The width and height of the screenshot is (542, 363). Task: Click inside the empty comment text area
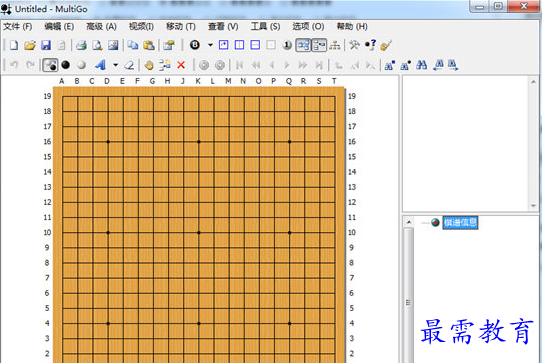[x=465, y=143]
